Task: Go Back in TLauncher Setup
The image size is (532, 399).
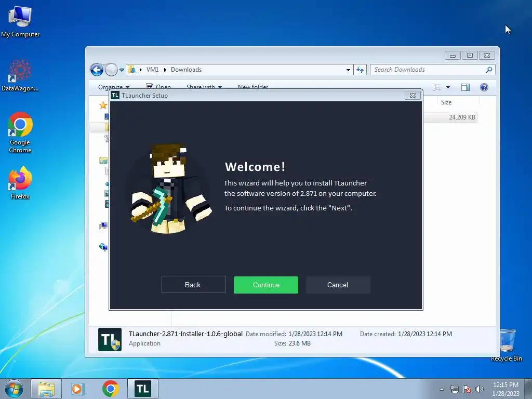Action: click(193, 285)
